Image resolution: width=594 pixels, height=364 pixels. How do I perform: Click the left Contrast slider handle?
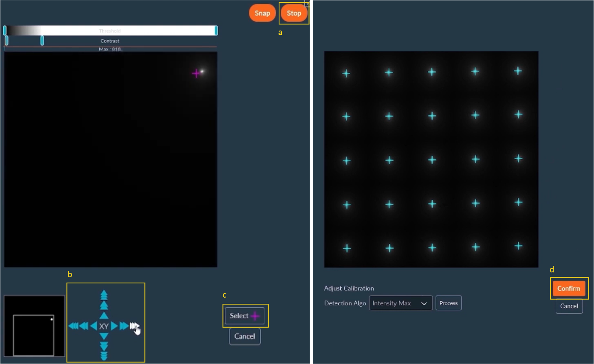coord(7,41)
